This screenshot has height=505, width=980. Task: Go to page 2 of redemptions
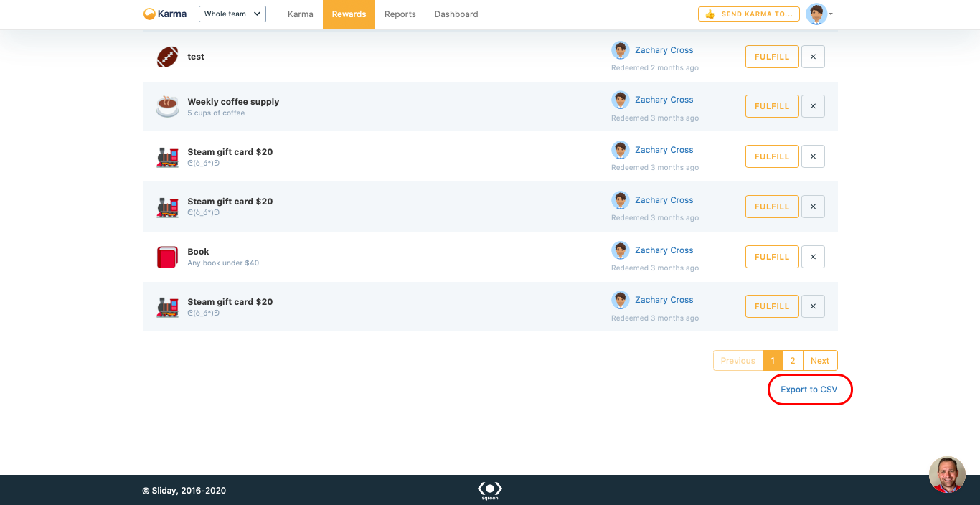point(793,361)
